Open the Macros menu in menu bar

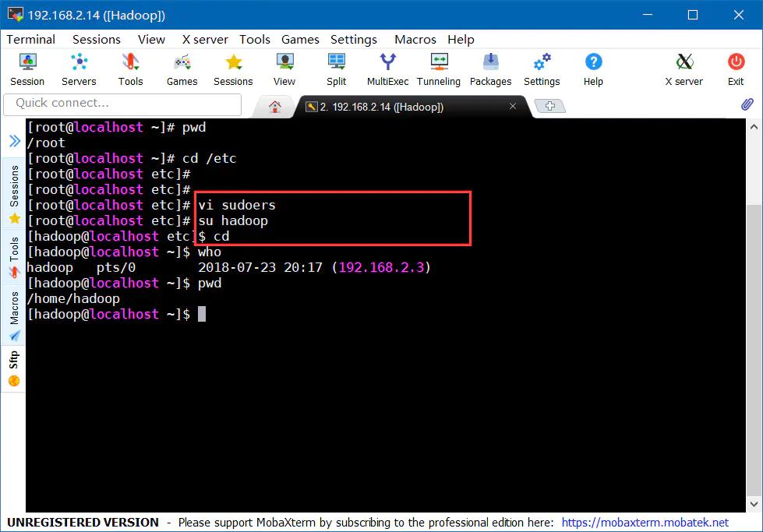(x=415, y=39)
